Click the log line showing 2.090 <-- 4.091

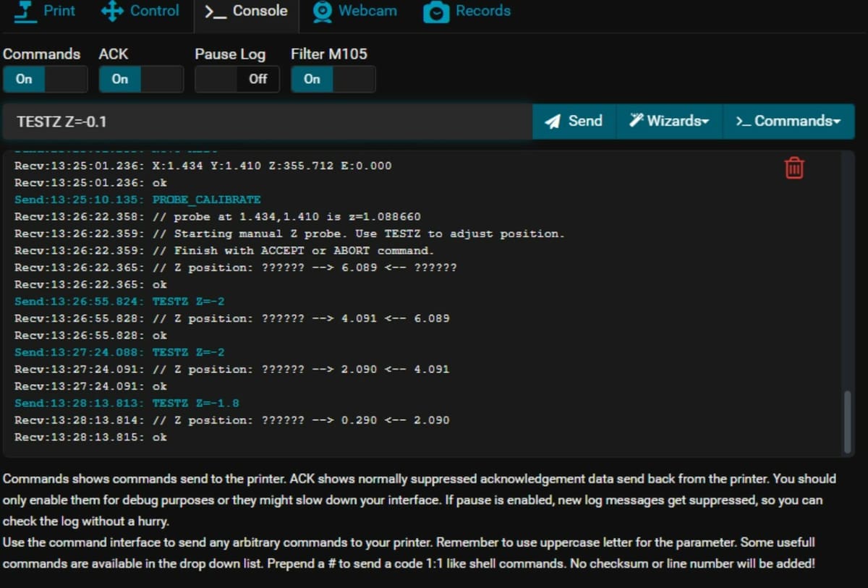pos(232,369)
